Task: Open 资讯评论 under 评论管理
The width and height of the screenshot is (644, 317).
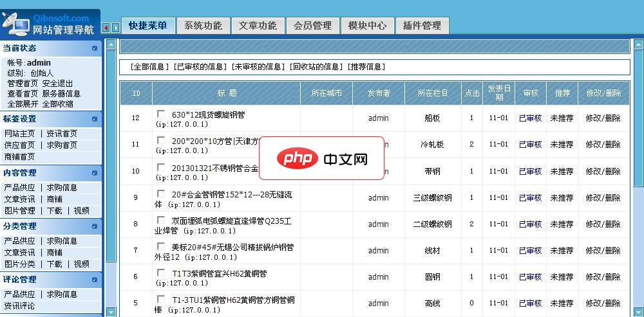Action: 20,306
